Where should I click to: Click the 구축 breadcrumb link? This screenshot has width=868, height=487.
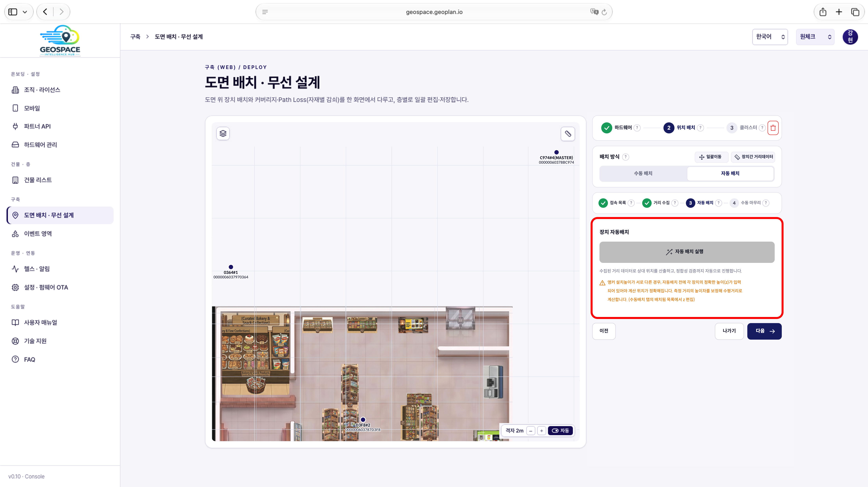tap(135, 37)
